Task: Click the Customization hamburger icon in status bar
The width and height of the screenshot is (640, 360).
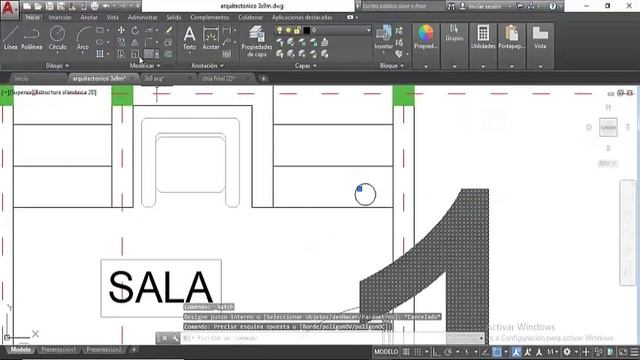Action: pos(634,352)
